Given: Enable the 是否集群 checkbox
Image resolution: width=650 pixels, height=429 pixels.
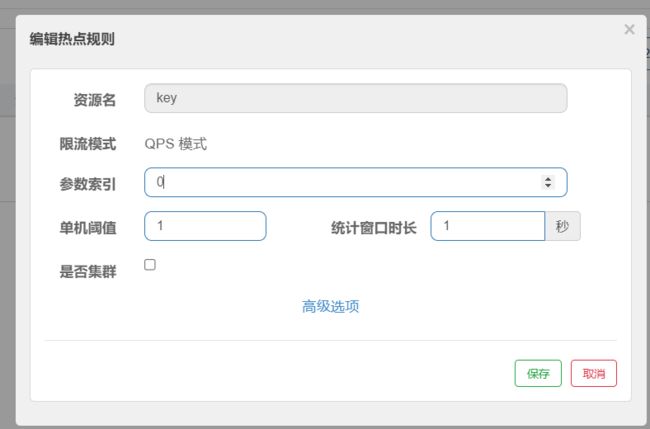Looking at the screenshot, I should tap(150, 264).
